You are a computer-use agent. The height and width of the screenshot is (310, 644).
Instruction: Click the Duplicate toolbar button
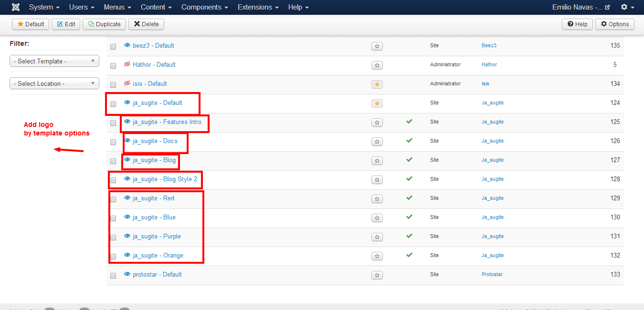point(105,24)
